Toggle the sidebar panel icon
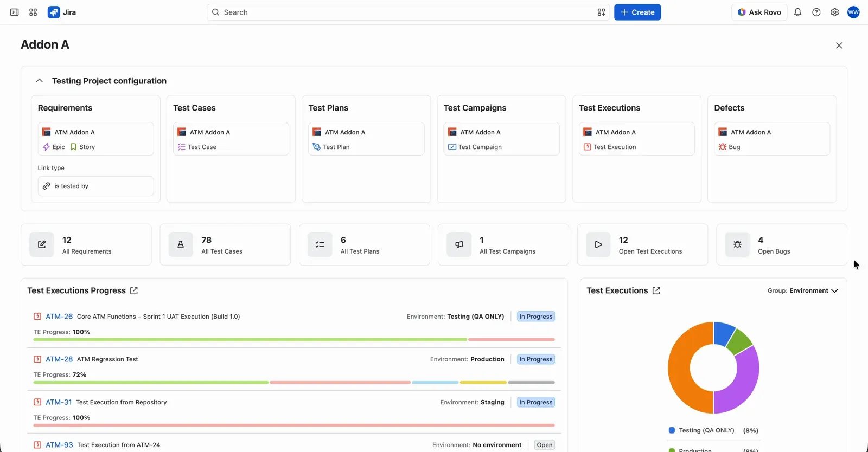The image size is (868, 452). point(15,12)
